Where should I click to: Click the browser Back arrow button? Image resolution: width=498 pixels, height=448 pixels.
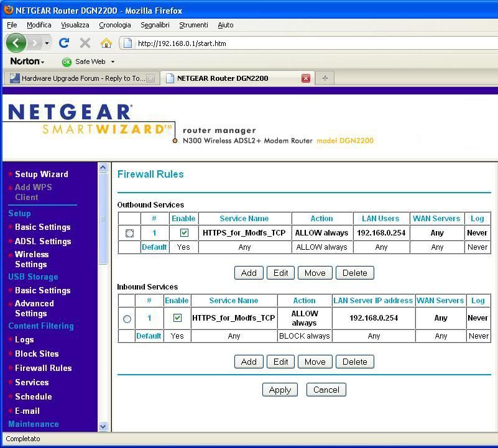(16, 43)
